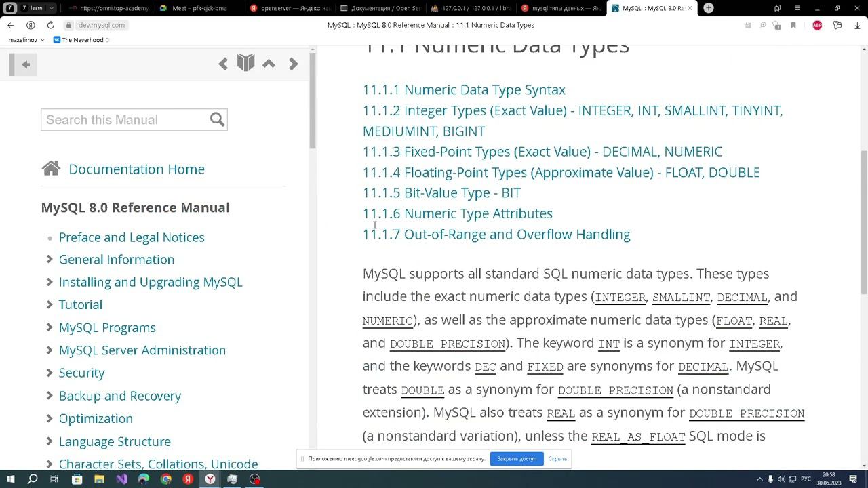This screenshot has height=488, width=868.
Task: Open 11.1.1 Numeric Data Type Syntax link
Action: [x=464, y=89]
